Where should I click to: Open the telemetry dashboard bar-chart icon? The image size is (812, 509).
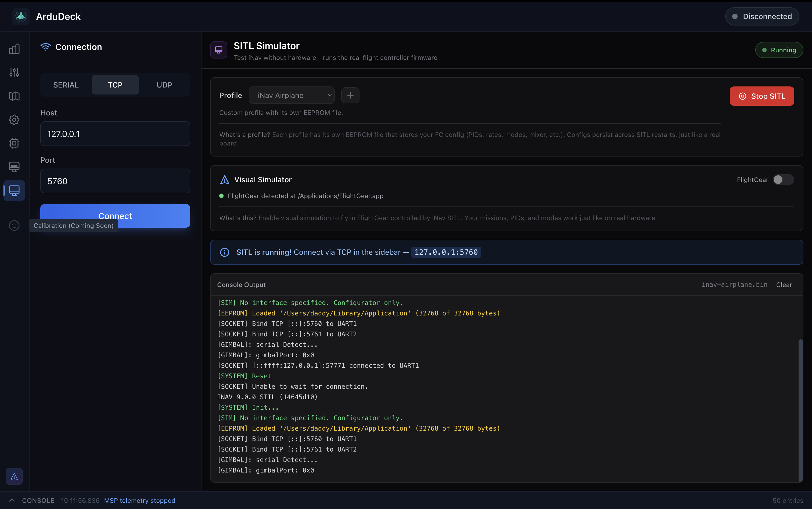[14, 49]
